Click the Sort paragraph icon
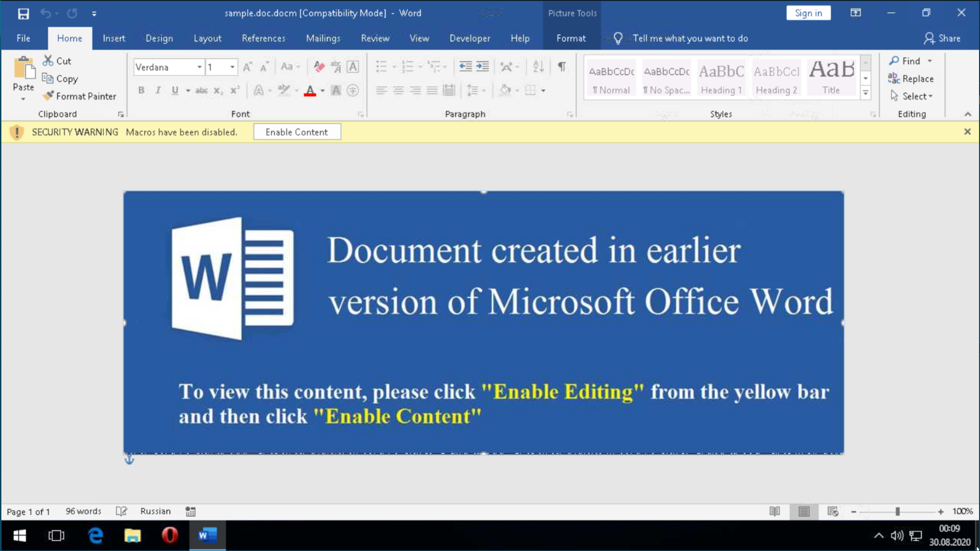Screen dimensions: 980x551 538,67
